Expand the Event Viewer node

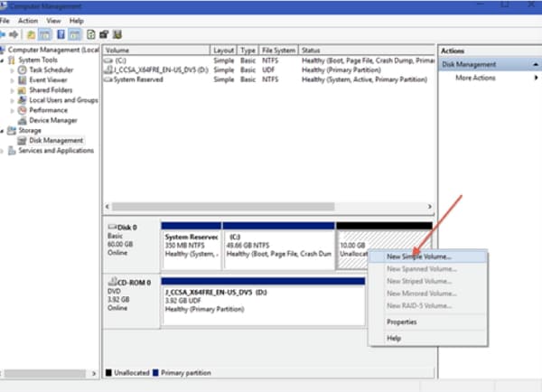point(13,80)
